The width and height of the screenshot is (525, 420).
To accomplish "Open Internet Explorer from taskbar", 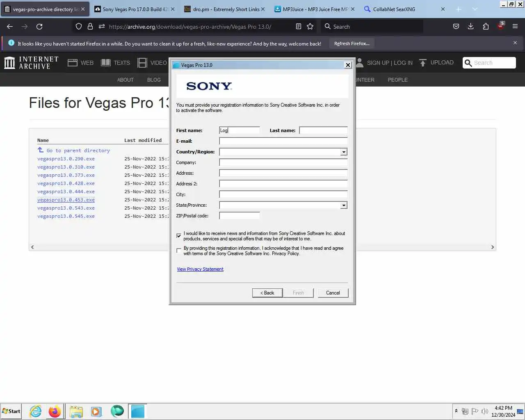I will point(36,411).
